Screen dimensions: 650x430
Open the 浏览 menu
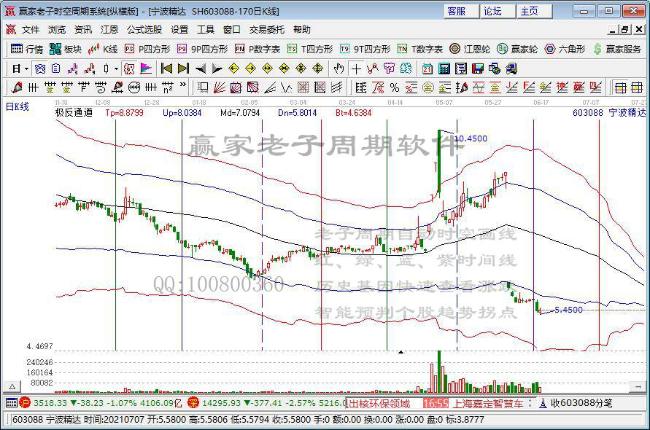coord(56,29)
